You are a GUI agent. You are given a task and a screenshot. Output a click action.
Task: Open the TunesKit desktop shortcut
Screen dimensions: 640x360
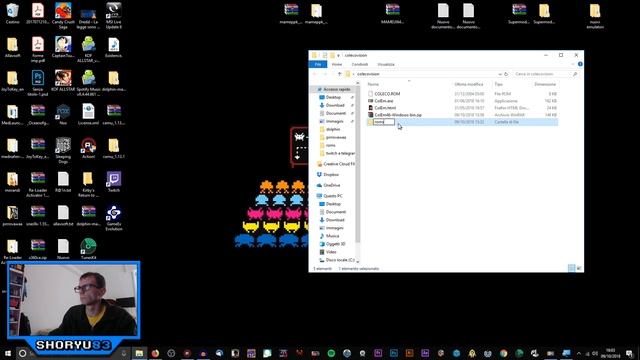[88, 249]
